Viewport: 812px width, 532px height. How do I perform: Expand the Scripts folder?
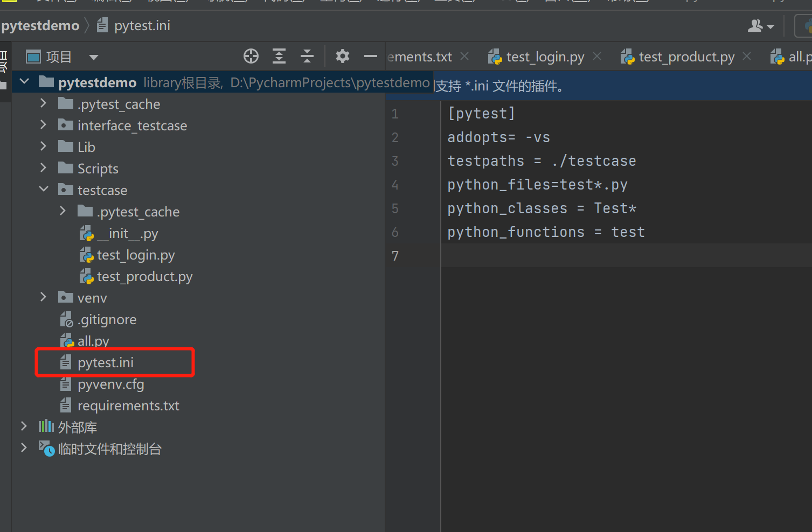point(44,168)
